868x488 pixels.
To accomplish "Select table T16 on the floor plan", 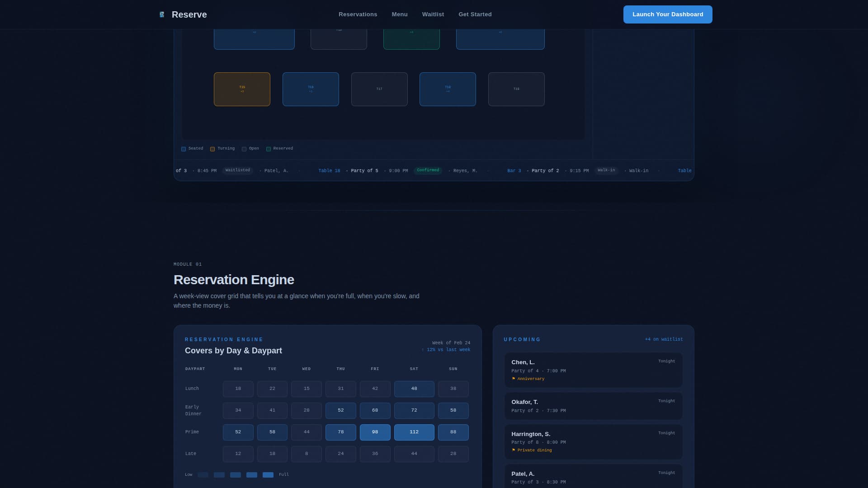I will pyautogui.click(x=311, y=89).
